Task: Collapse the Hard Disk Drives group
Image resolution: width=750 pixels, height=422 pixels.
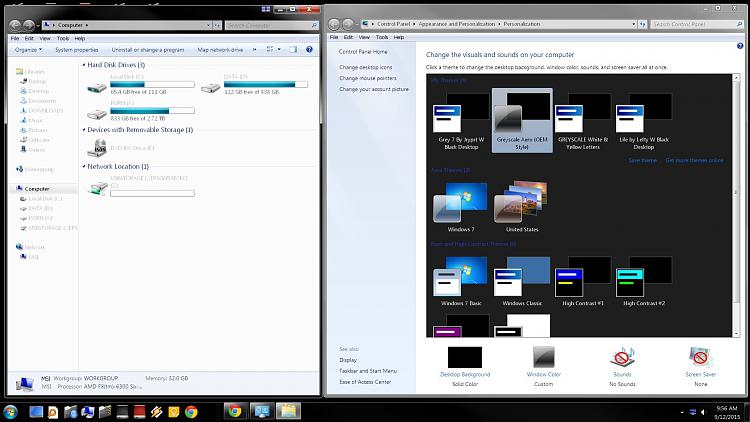Action: (x=84, y=65)
